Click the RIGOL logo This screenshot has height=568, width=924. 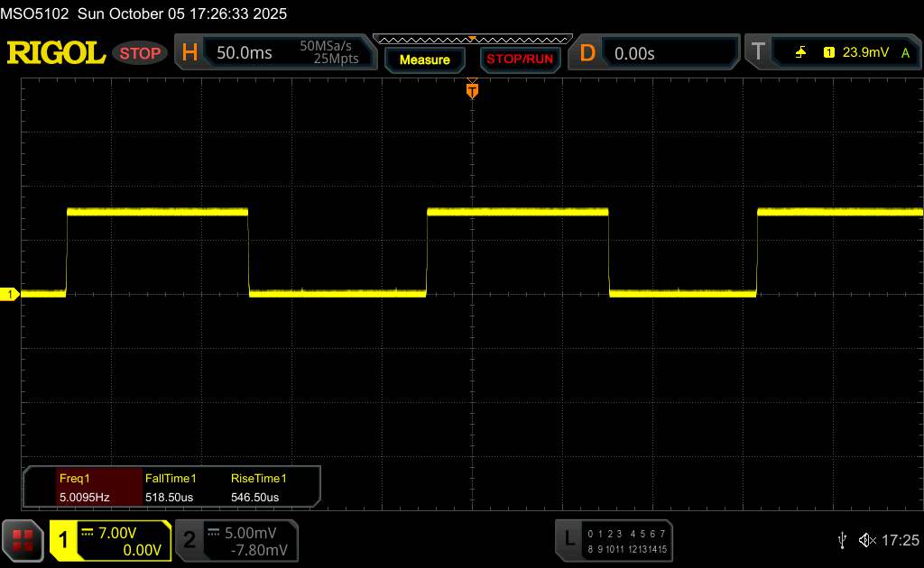click(x=56, y=53)
